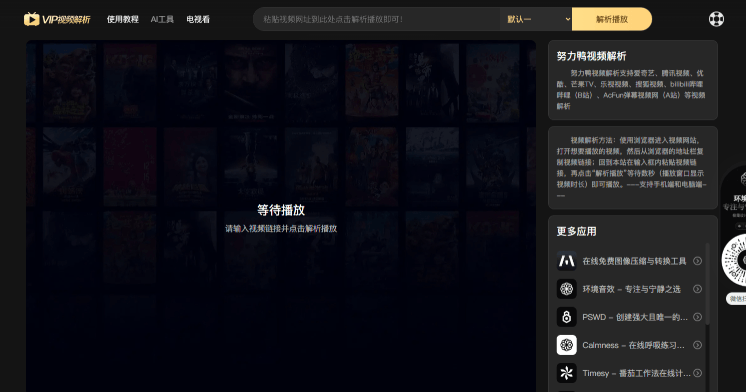Click the PSWD padlock app icon

pos(566,317)
